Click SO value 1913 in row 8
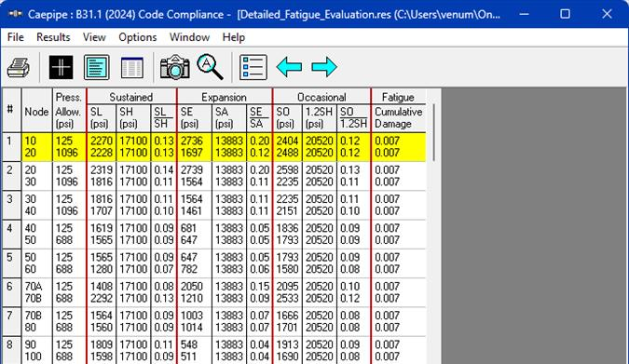Screen dimensions: 629x364 (287, 344)
